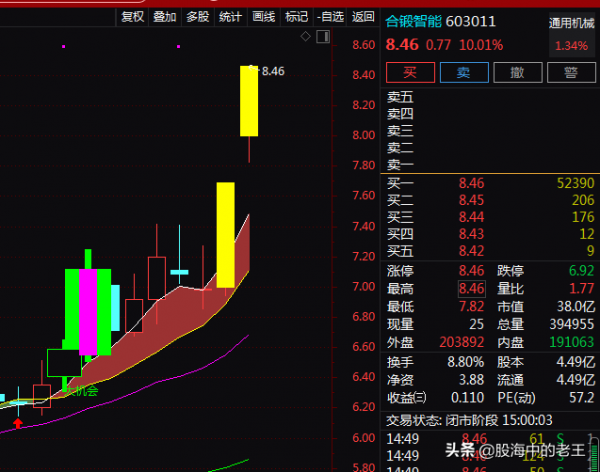Activate the 画线 drawing tool
The height and width of the screenshot is (472, 600).
pos(264,17)
